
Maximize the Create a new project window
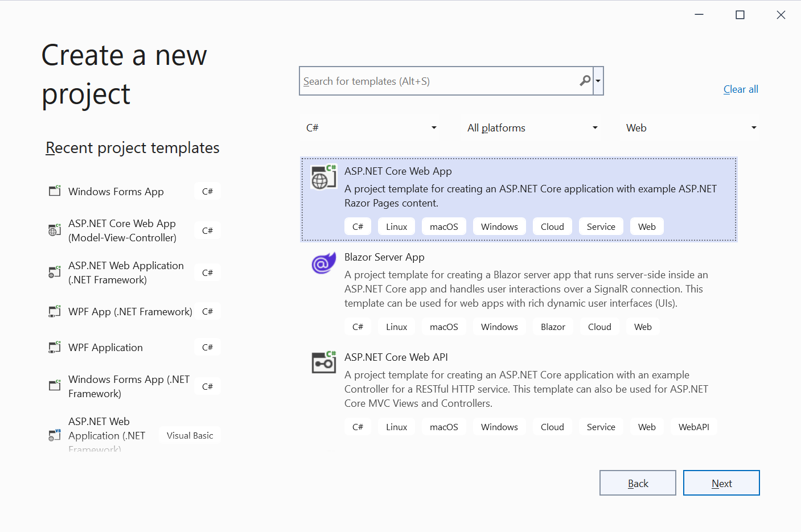(740, 15)
